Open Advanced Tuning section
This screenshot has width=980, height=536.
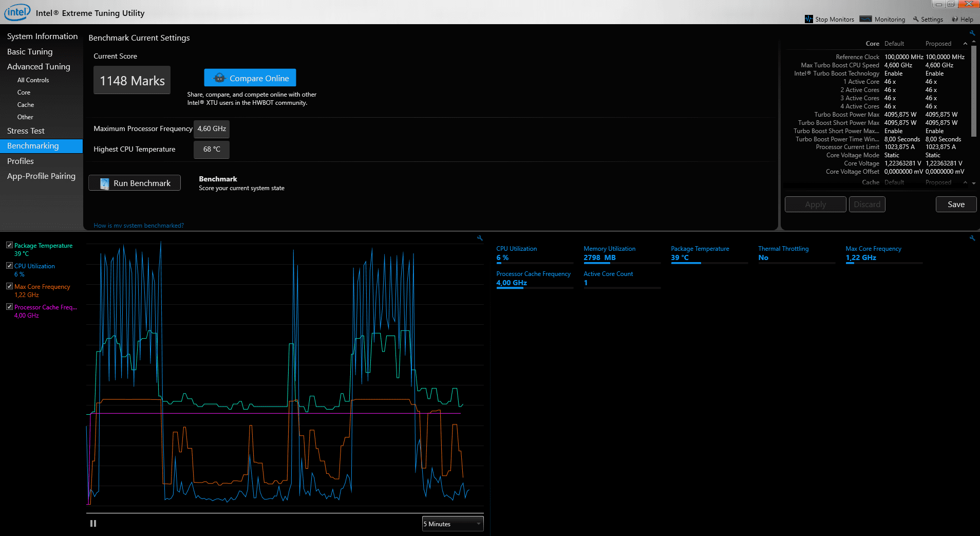[39, 67]
